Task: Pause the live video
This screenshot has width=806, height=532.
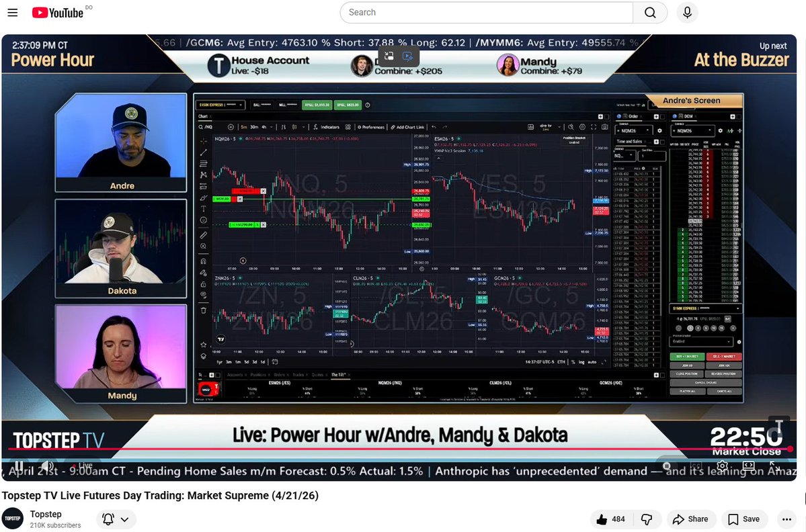Action: (19, 465)
